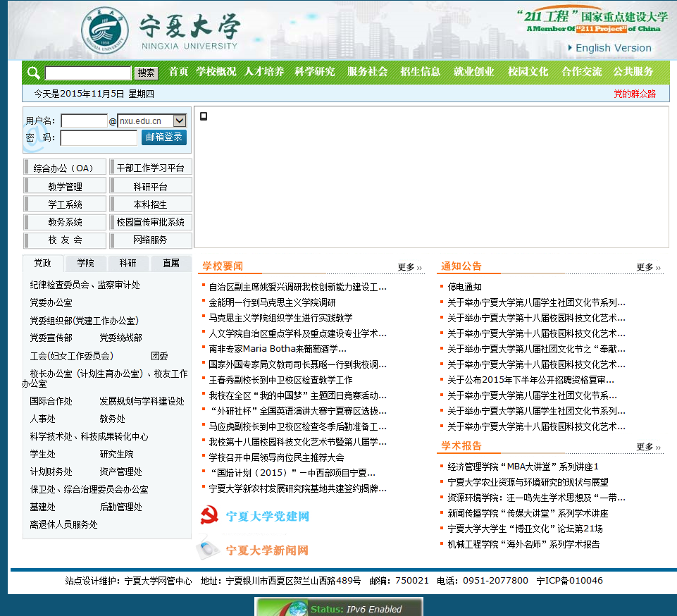
Task: Click the Ningxia University circular logo
Action: [105, 30]
